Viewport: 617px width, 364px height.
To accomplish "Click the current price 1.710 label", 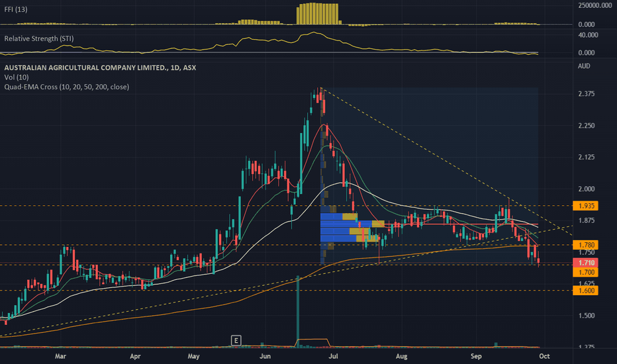I will pyautogui.click(x=585, y=263).
